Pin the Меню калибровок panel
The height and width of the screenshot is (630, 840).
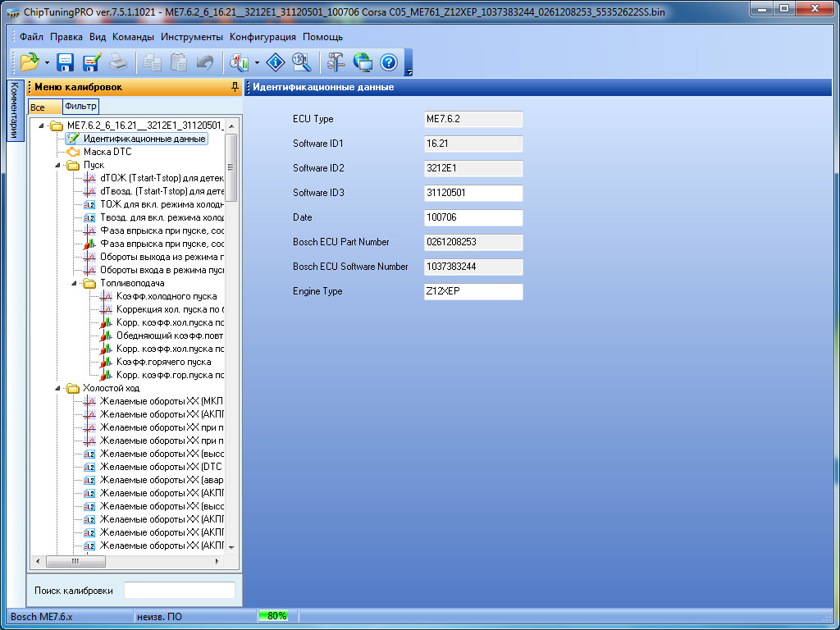(235, 87)
